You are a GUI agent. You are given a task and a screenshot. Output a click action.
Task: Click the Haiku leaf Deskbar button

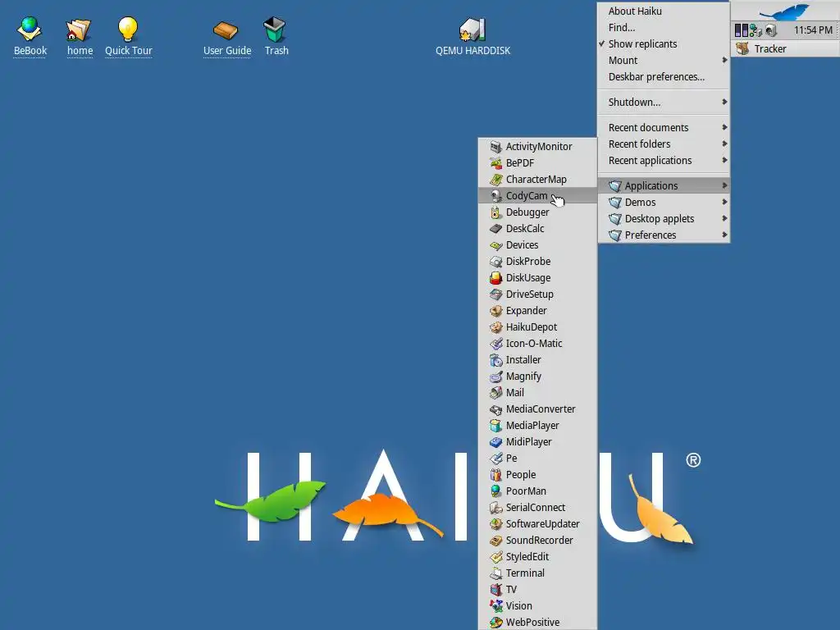click(785, 11)
